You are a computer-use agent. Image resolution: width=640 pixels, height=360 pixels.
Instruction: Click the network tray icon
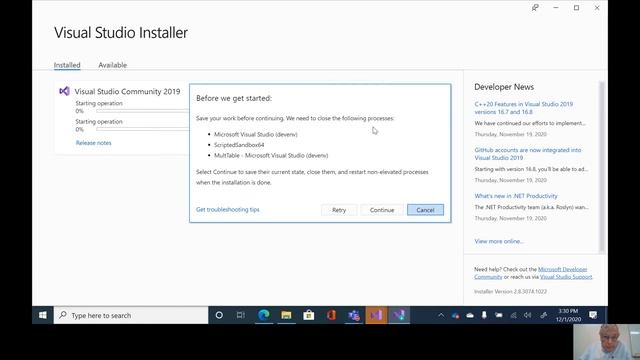513,315
